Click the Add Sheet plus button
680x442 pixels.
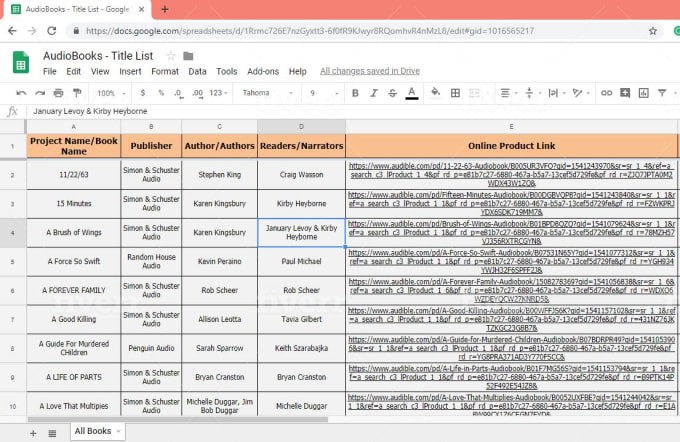(33, 433)
